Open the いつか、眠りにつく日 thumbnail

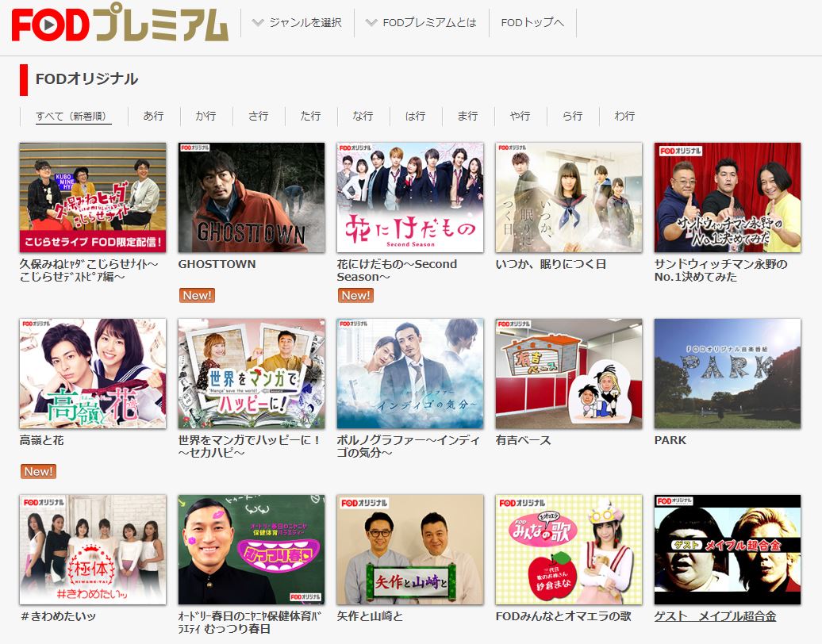(569, 197)
